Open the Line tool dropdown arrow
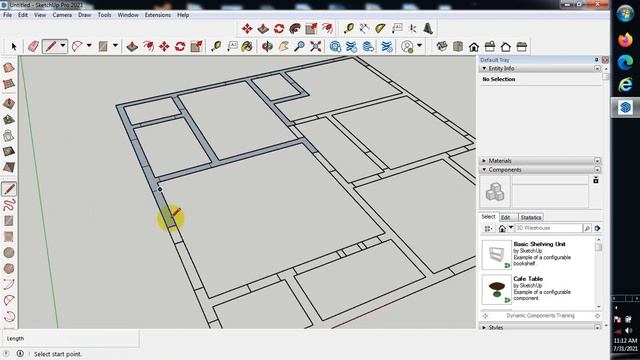This screenshot has width=640, height=360. click(x=63, y=46)
